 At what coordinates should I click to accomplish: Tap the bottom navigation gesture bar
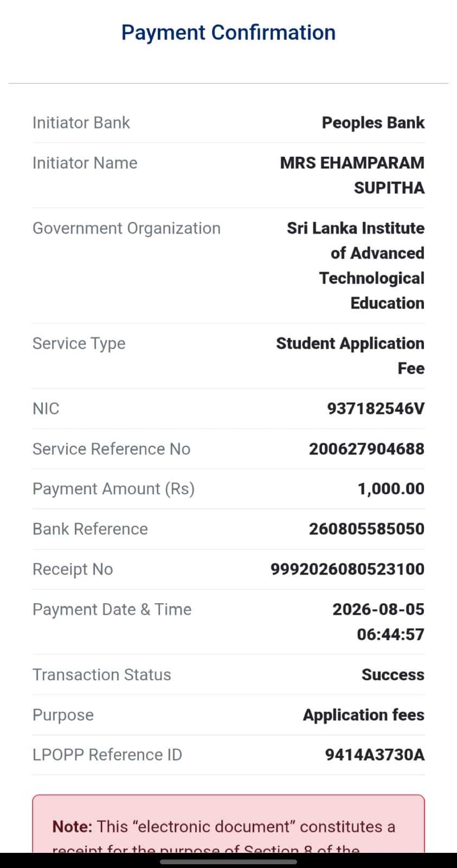228,861
